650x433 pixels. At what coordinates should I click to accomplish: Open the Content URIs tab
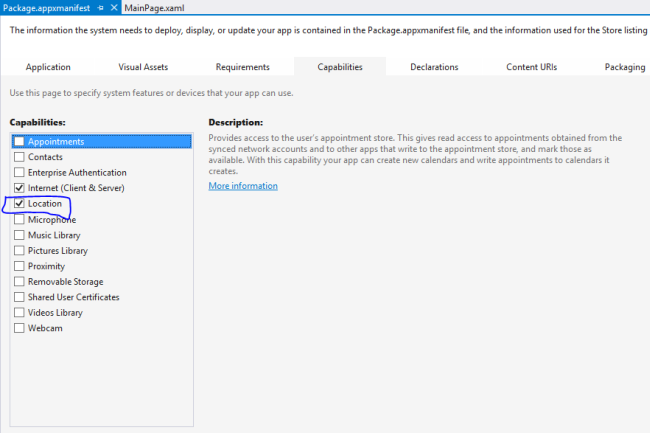point(531,67)
